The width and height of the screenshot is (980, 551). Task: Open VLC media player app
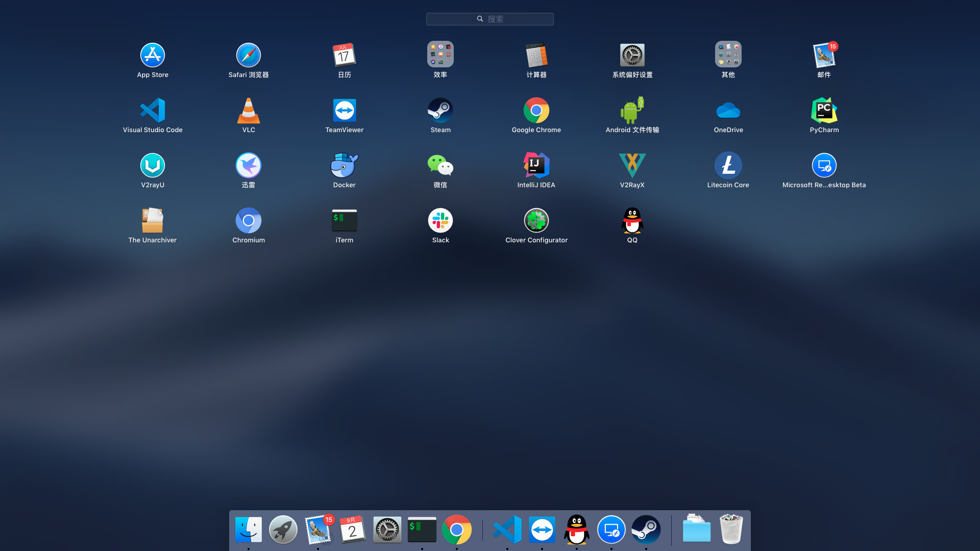click(249, 110)
